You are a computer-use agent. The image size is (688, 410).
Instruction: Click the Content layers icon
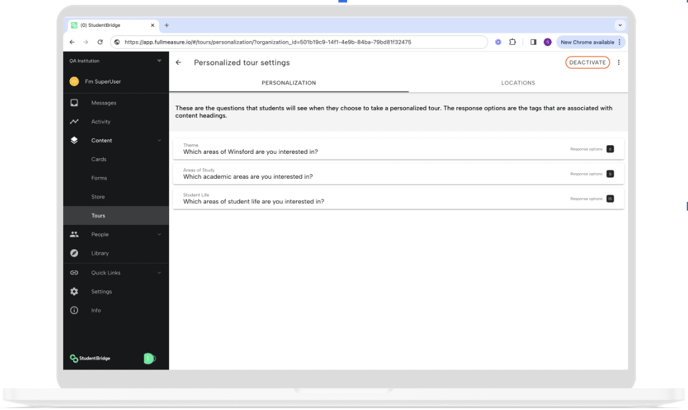pyautogui.click(x=74, y=140)
